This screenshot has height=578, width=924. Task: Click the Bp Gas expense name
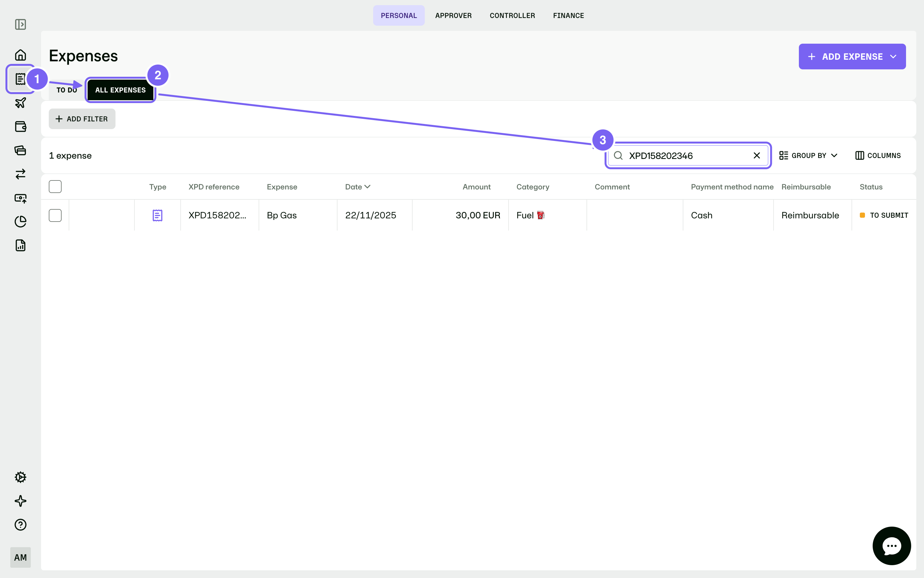[282, 215]
